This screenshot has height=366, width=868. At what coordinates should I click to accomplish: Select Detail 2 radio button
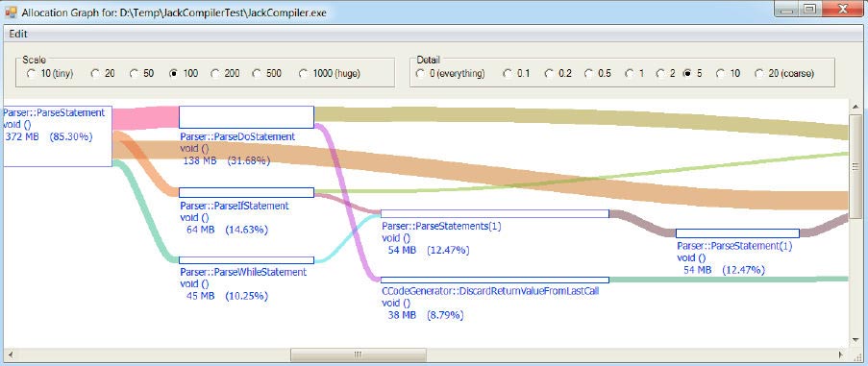pos(660,74)
